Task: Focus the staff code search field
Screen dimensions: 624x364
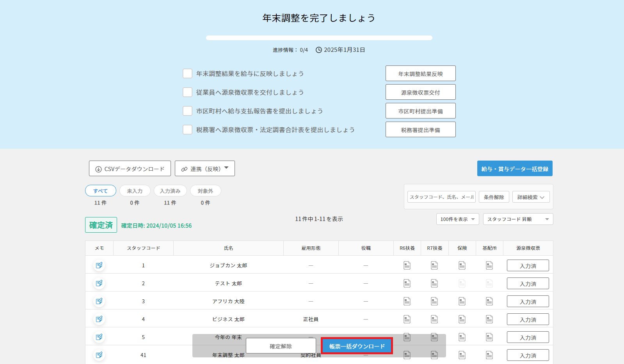Action: (x=441, y=197)
